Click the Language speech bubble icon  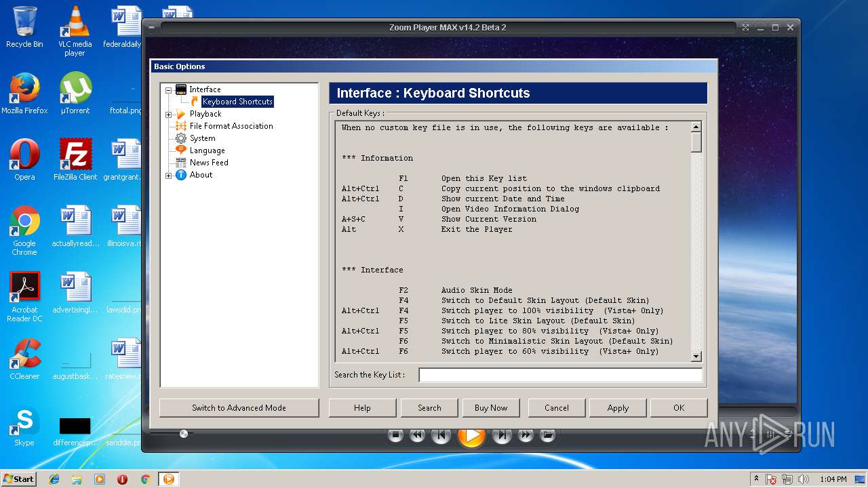180,150
